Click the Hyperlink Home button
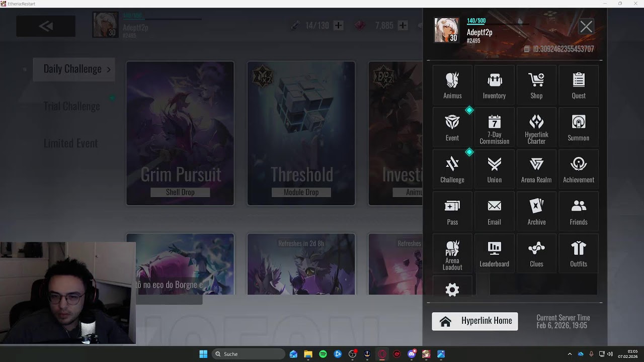The width and height of the screenshot is (644, 362). (x=474, y=321)
